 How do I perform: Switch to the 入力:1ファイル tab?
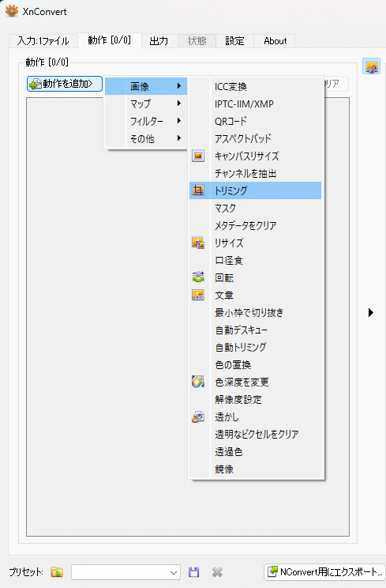tap(43, 41)
